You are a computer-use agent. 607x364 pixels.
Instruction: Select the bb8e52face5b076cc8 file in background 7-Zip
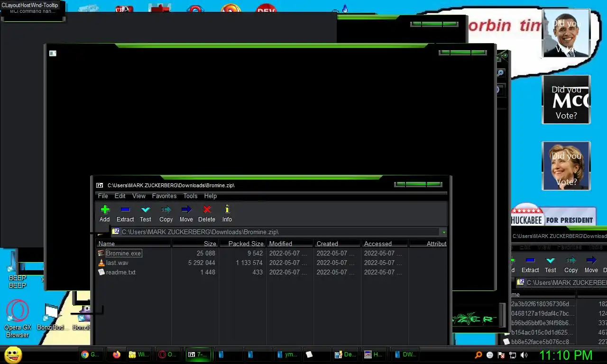click(x=539, y=342)
